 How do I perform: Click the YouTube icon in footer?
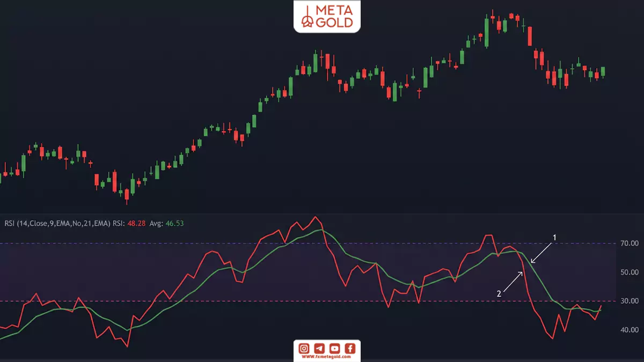(335, 349)
